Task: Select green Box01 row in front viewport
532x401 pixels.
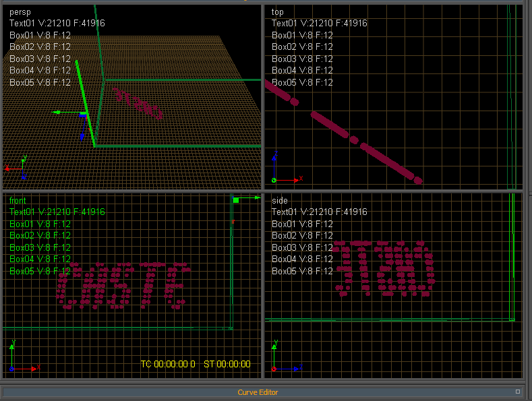Action: click(40, 224)
